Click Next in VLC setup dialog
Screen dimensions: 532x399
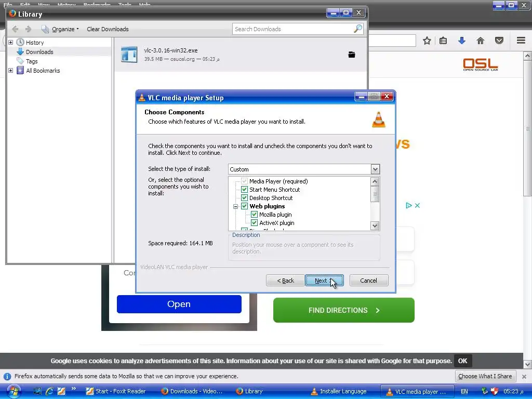pyautogui.click(x=324, y=281)
